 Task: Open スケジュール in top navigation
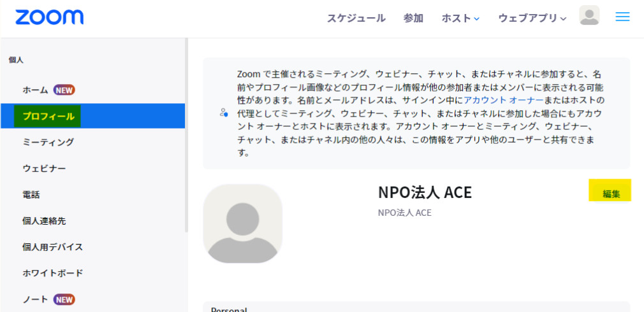coord(356,18)
